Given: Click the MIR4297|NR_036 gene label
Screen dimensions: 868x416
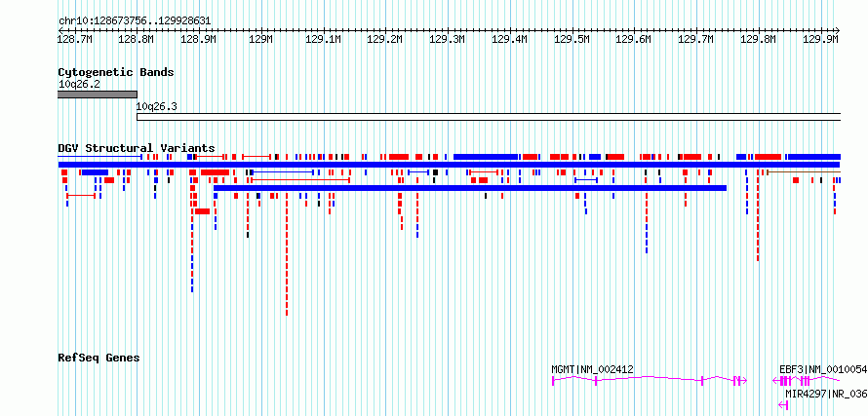Looking at the screenshot, I should pos(826,394).
